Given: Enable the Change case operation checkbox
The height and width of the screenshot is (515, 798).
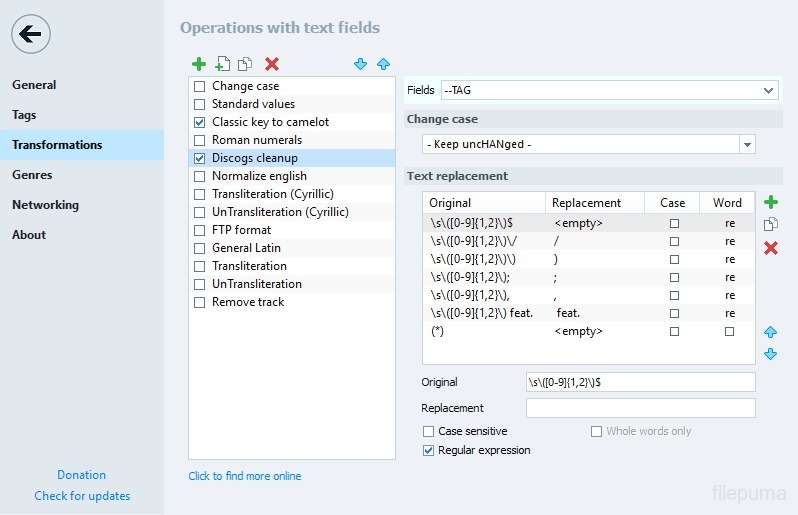Looking at the screenshot, I should (200, 87).
